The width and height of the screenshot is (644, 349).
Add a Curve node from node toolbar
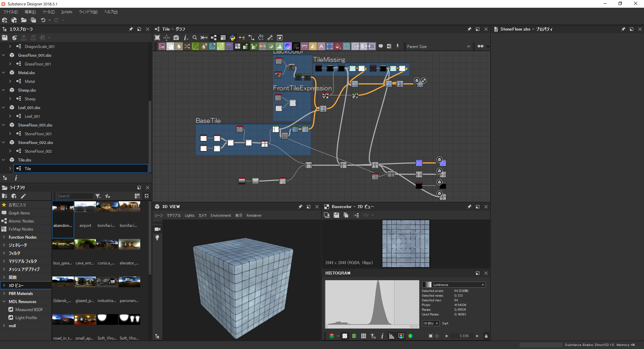coord(196,46)
